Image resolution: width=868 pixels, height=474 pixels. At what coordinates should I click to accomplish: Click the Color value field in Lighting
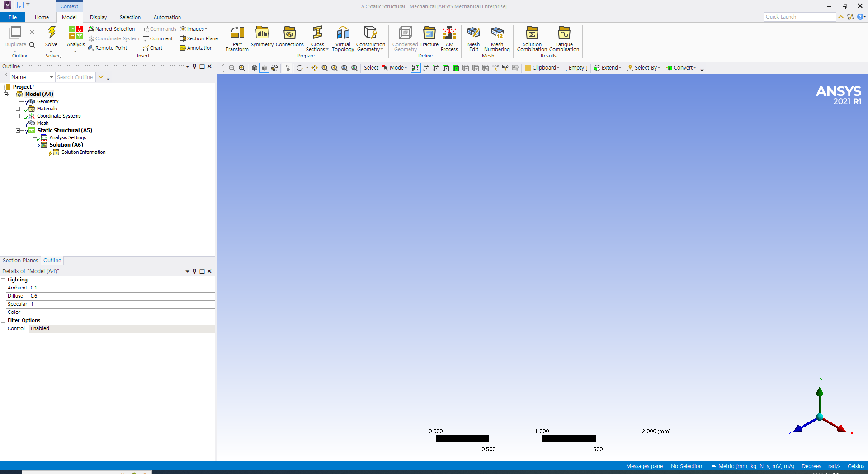[x=122, y=313]
